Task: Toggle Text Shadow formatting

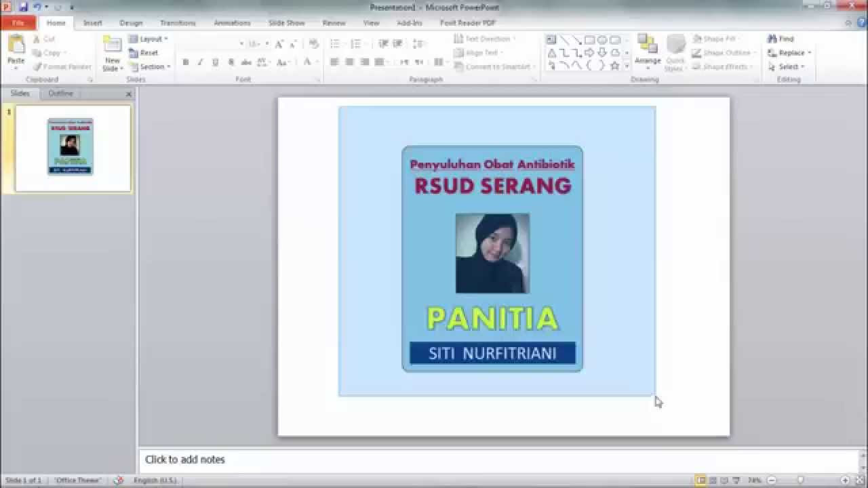Action: pyautogui.click(x=231, y=62)
